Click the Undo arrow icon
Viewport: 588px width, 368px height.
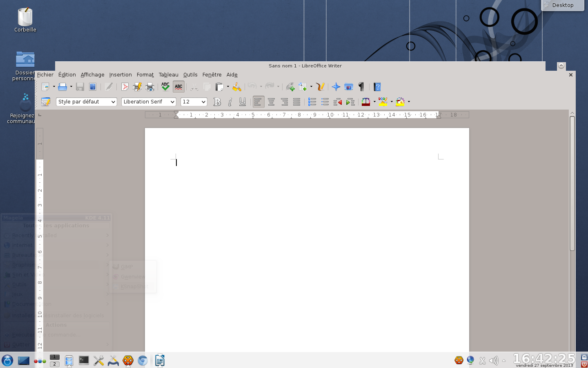tap(252, 87)
